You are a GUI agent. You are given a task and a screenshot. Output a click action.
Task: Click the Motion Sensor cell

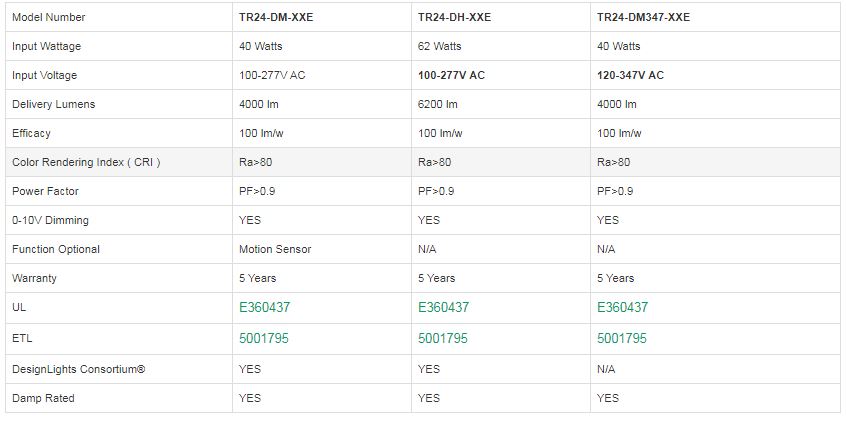[x=275, y=249]
